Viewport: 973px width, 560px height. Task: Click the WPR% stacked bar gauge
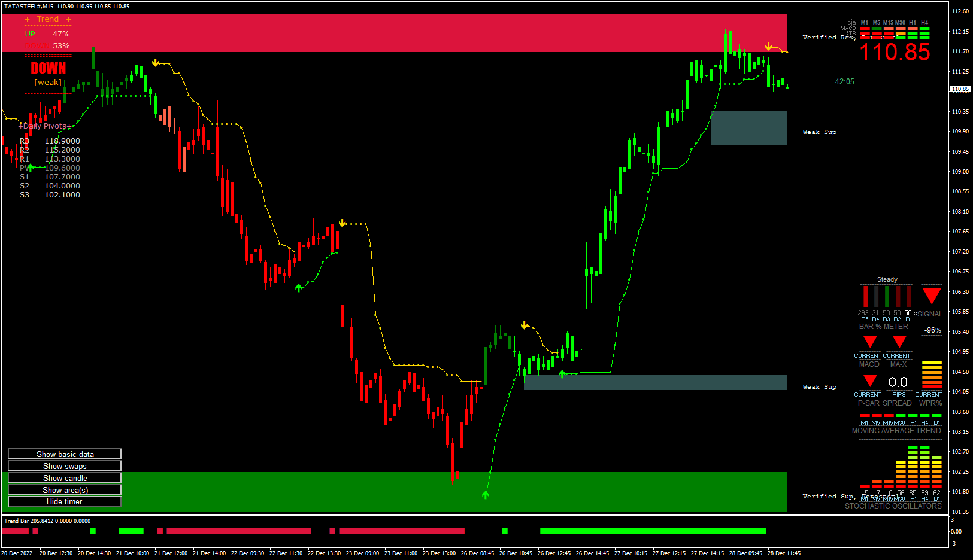pyautogui.click(x=932, y=375)
